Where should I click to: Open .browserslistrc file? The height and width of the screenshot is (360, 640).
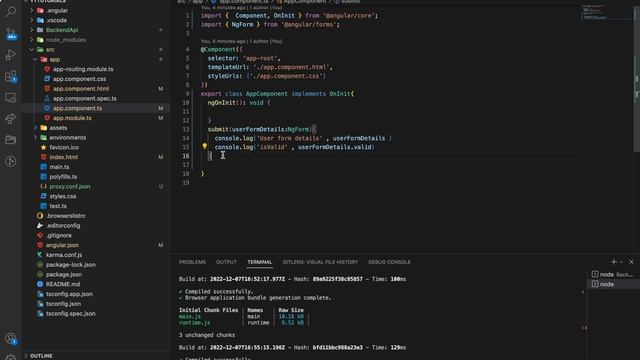click(x=66, y=216)
